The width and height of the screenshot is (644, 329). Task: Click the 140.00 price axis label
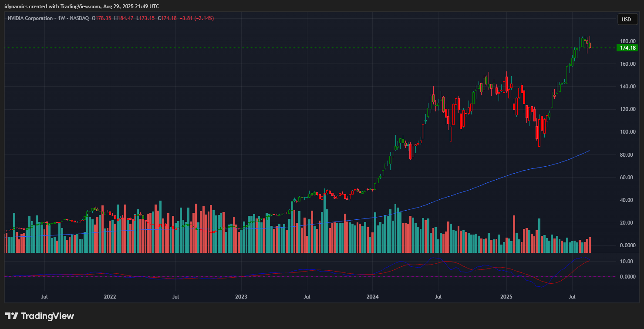628,87
